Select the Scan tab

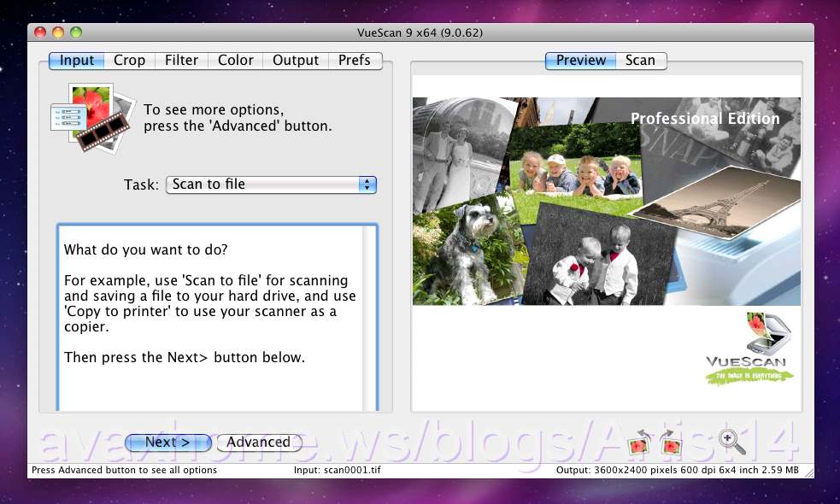641,61
